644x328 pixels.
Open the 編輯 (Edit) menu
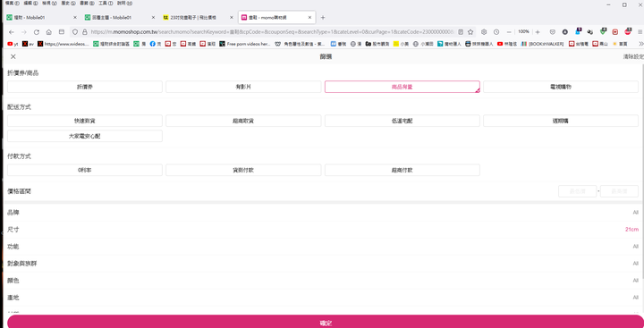click(30, 3)
